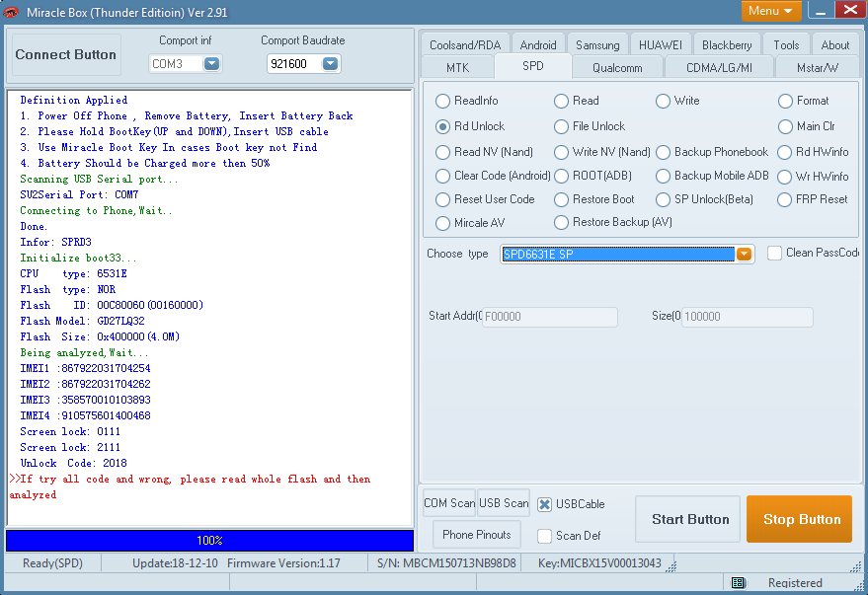868x595 pixels.
Task: Click the Miracle Box app logo icon
Action: click(11, 12)
